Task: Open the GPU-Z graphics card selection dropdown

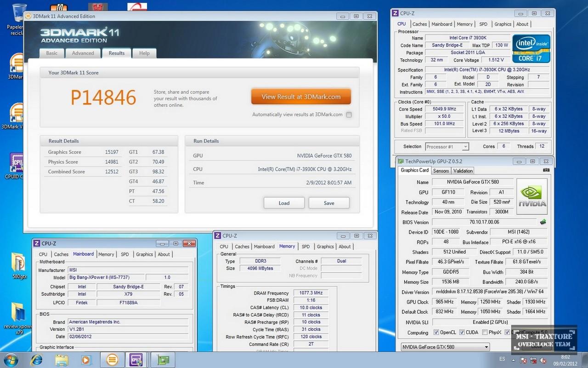Action: [445, 347]
